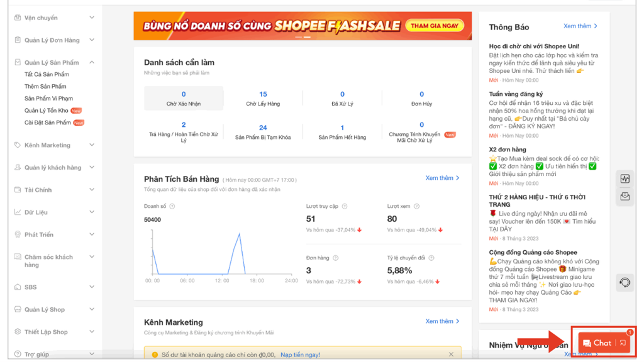
Task: Collapse the Quản Lý Sản Phẩm section
Action: tap(92, 62)
